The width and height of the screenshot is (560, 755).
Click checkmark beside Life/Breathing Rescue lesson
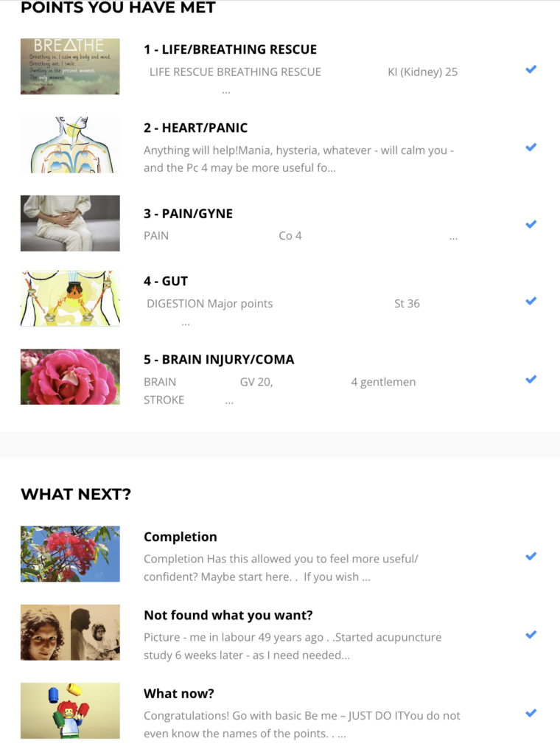(531, 69)
